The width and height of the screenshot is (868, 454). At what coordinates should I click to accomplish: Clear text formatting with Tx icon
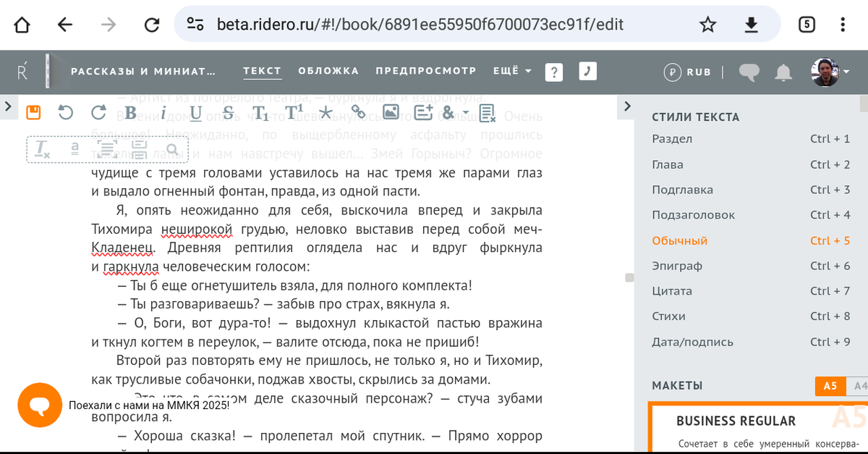point(42,149)
